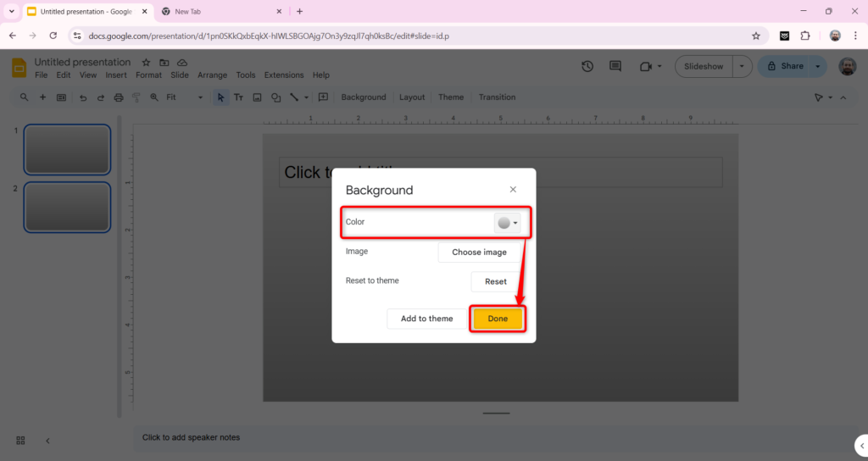Expand the Slideshow dropdown arrow
The height and width of the screenshot is (461, 868).
coord(742,66)
